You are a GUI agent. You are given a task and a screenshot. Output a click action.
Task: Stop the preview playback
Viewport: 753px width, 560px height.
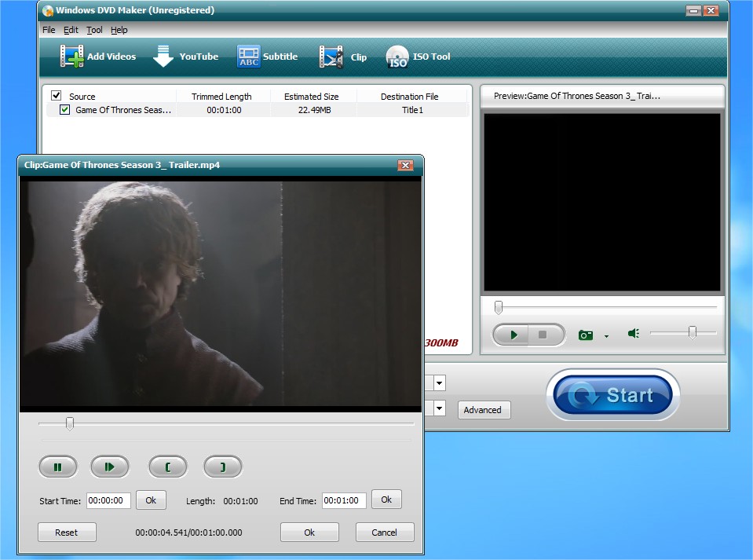tap(543, 335)
